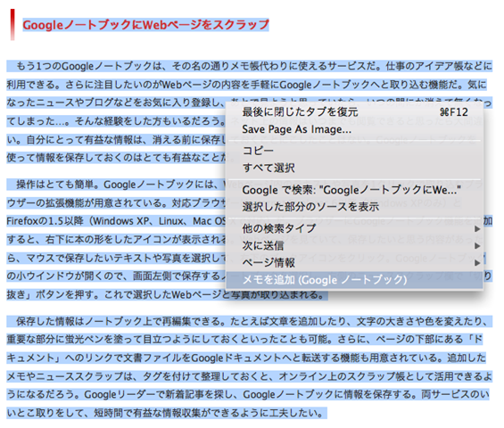The width and height of the screenshot is (504, 428).
Task: Click text line starting 'Firefoxの1.5以降'
Action: tap(116, 221)
